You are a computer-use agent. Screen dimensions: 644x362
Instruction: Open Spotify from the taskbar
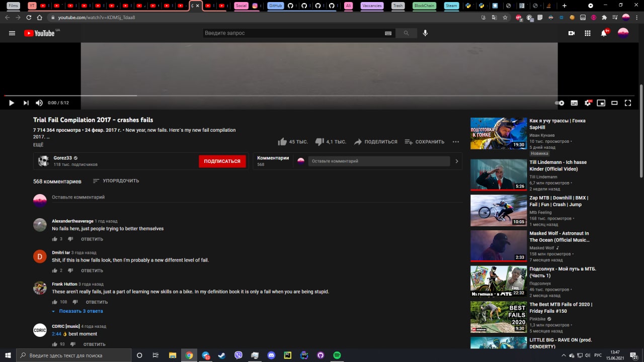337,355
